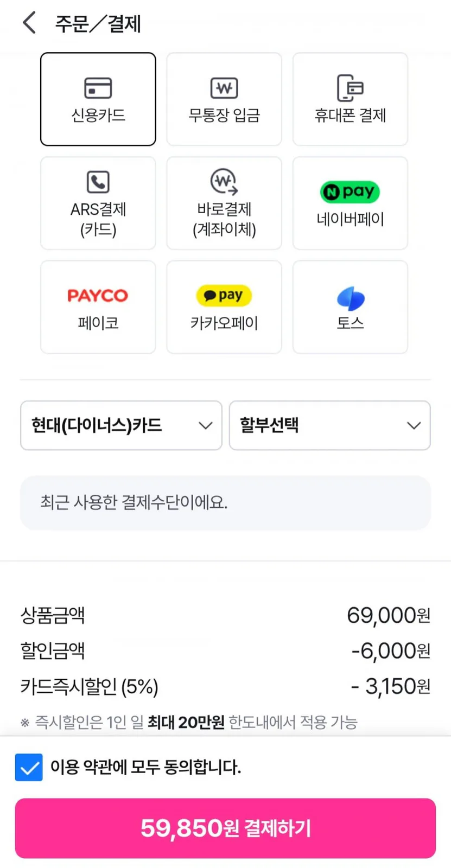Select the 신용카드 credit card icon
Image resolution: width=451 pixels, height=868 pixels.
(x=98, y=88)
